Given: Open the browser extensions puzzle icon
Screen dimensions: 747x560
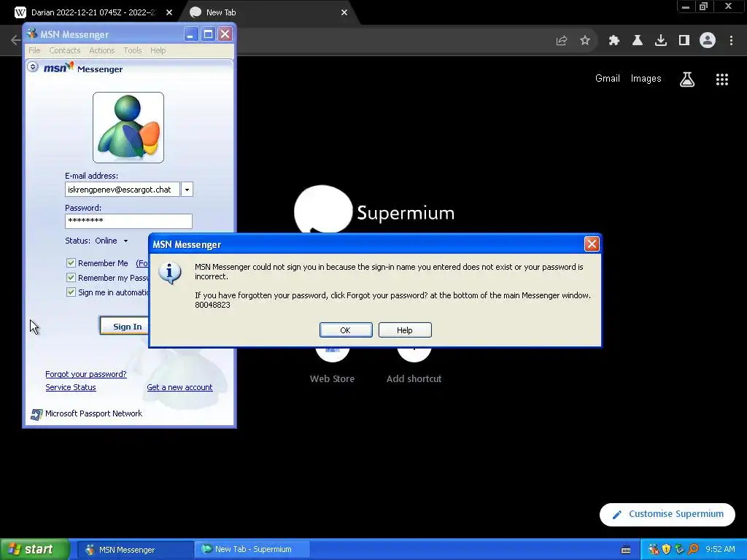Looking at the screenshot, I should tap(614, 41).
